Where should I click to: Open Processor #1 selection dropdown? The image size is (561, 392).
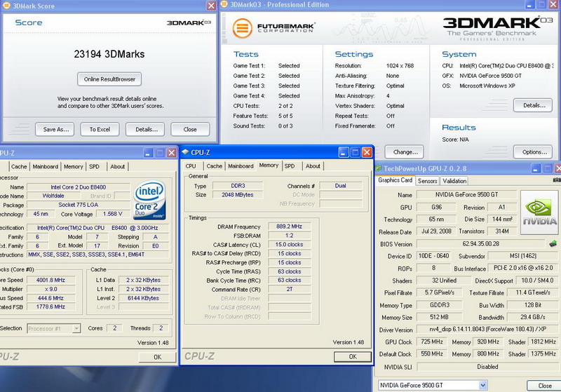[54, 328]
